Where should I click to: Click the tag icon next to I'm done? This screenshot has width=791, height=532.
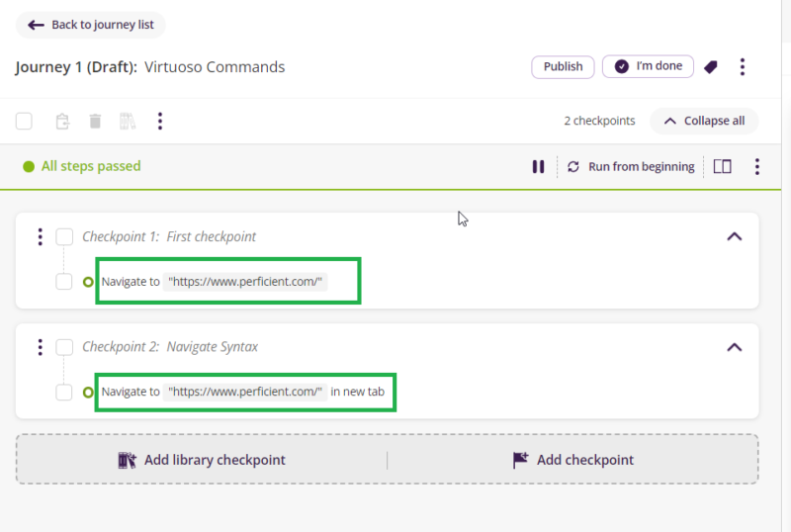pyautogui.click(x=710, y=67)
